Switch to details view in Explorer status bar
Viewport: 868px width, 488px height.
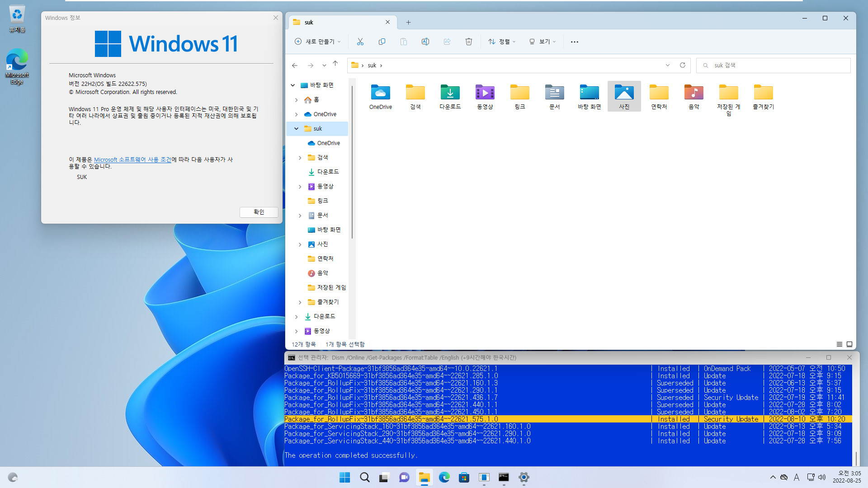[839, 344]
